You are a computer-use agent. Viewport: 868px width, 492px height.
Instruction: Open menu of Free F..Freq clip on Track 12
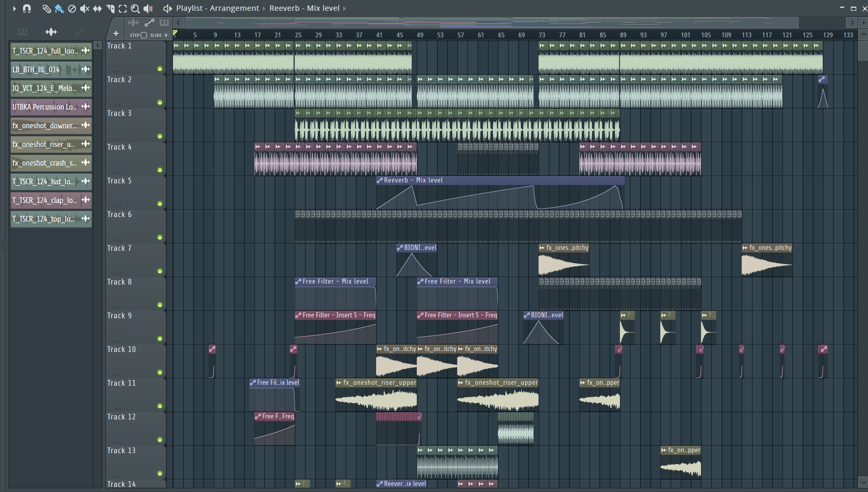258,417
